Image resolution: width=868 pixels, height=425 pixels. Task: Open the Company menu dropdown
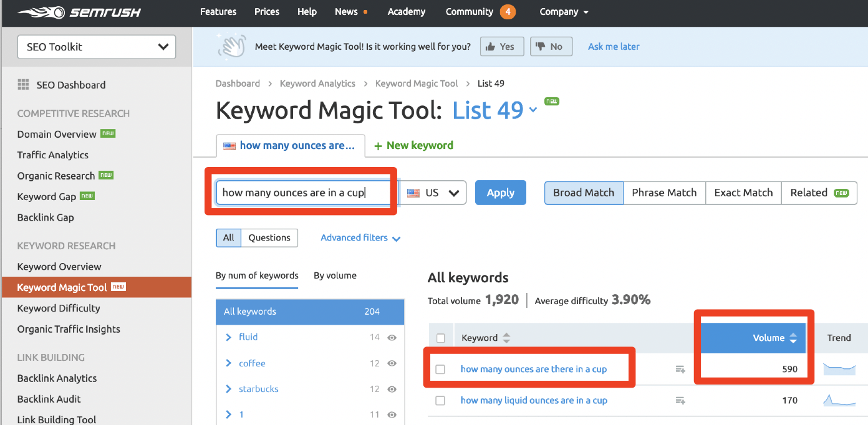[564, 12]
